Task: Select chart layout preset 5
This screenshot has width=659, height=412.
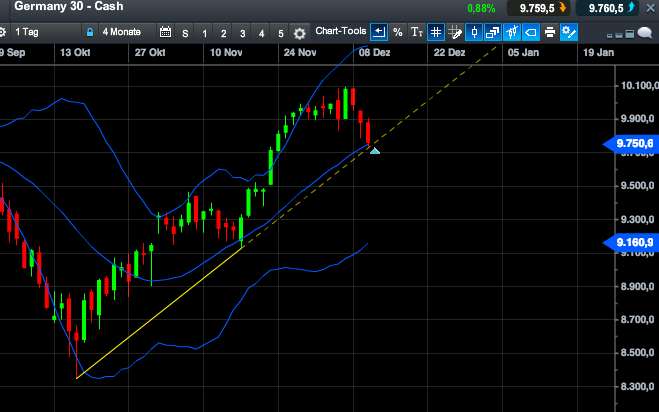Action: coord(281,33)
